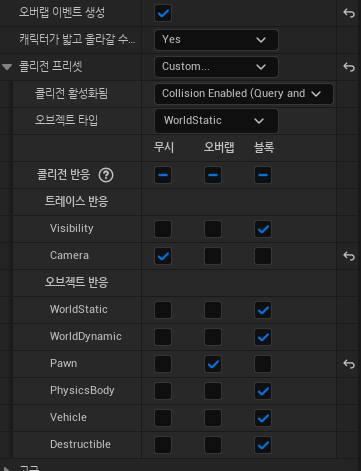Set all 콜리전 반응 to 오버랩
361x471 pixels.
click(x=213, y=175)
